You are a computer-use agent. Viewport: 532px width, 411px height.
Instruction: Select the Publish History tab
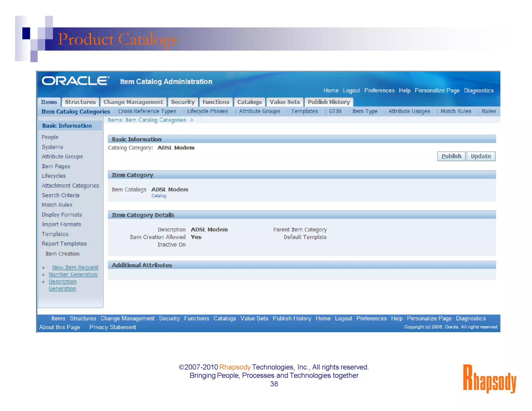(329, 102)
